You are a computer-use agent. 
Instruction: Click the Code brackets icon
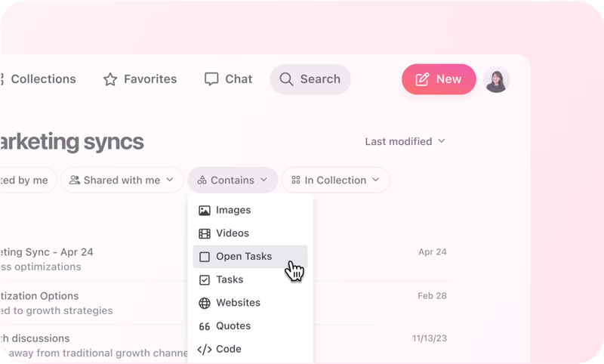click(204, 350)
